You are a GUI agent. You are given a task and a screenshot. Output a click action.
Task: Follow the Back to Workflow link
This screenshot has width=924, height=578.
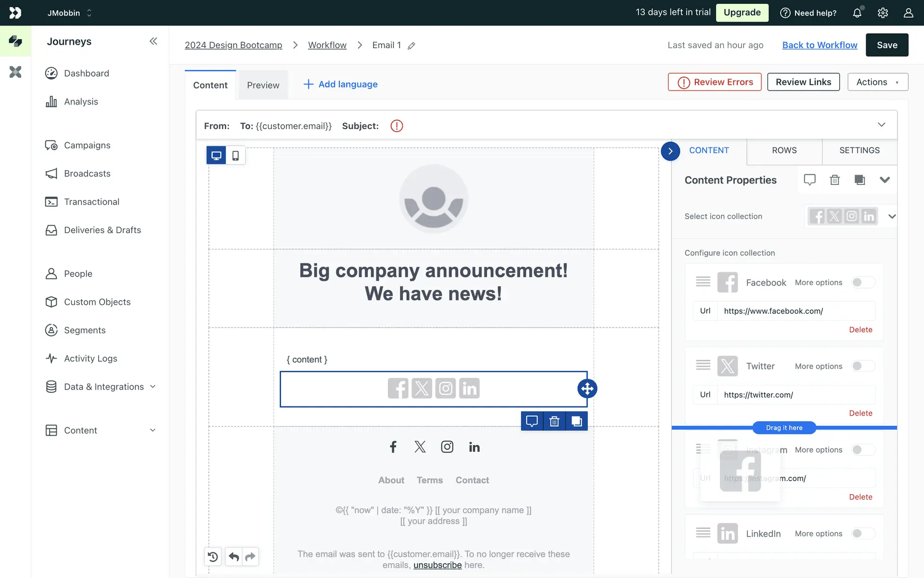point(820,45)
